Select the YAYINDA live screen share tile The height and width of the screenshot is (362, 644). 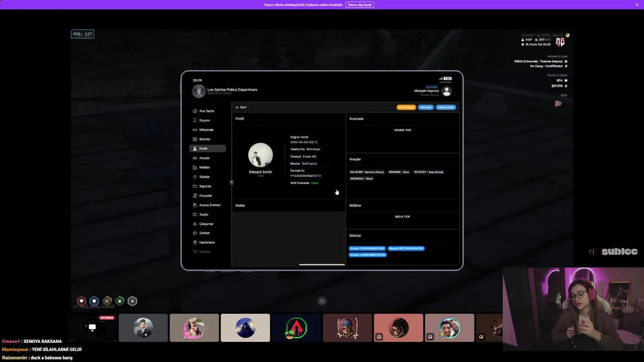[x=93, y=328]
